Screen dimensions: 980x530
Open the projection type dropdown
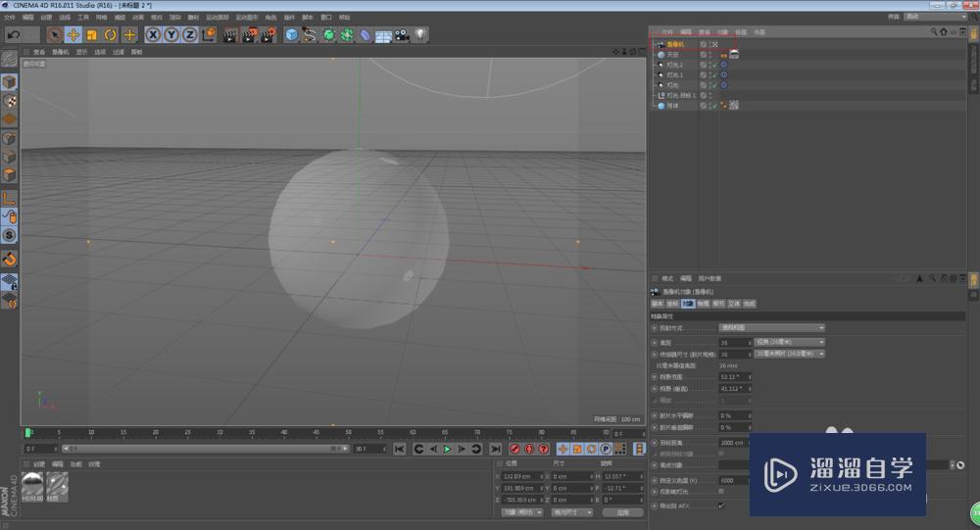coord(772,327)
